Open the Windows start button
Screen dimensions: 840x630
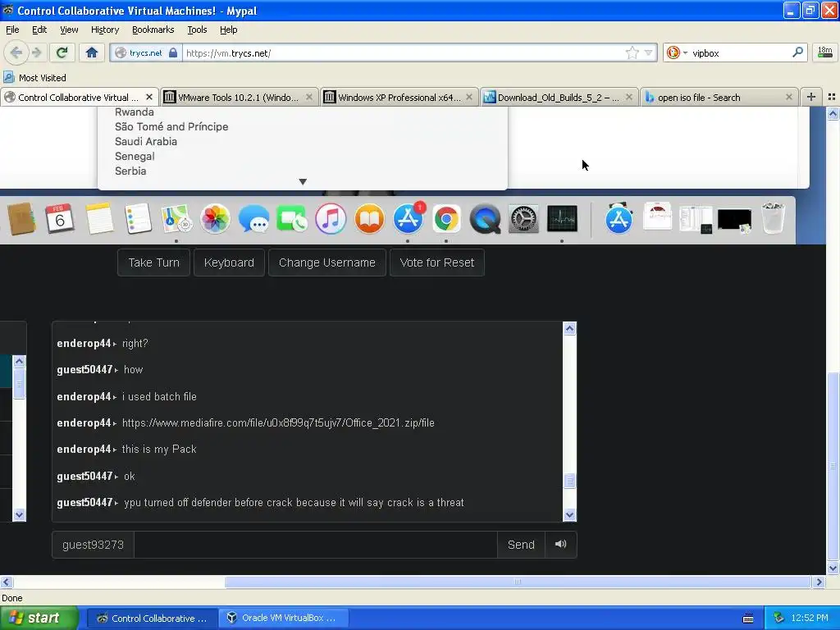tap(39, 618)
